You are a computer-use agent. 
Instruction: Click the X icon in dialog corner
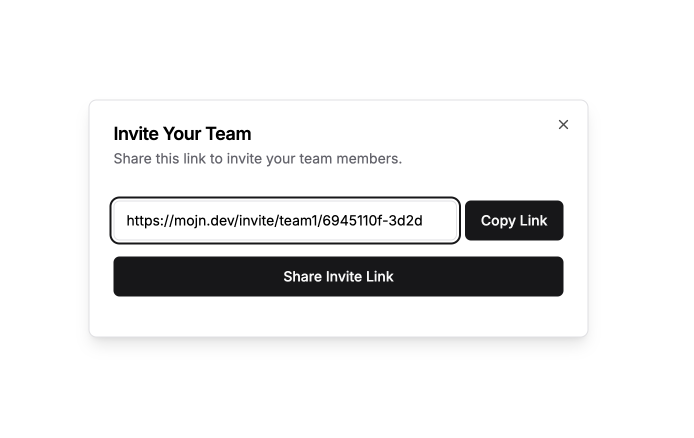pos(563,125)
